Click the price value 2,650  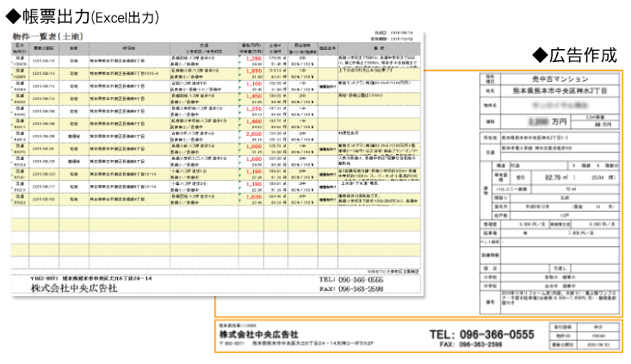point(254,134)
